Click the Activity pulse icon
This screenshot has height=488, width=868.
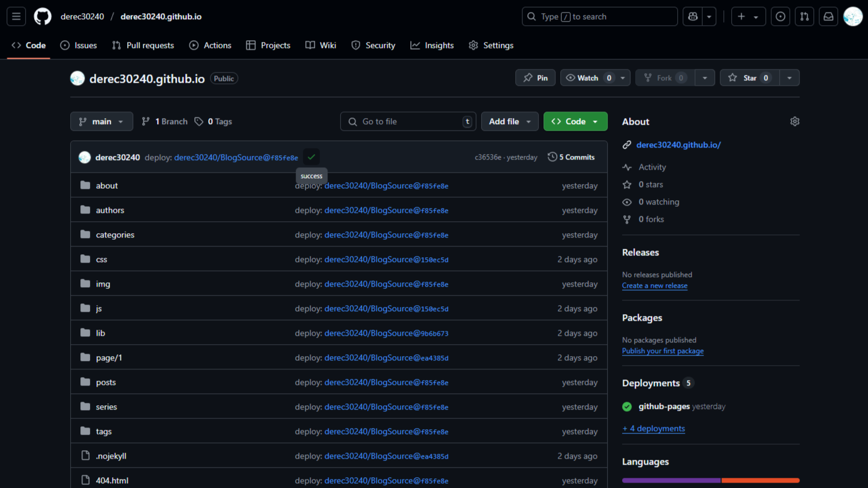(x=627, y=167)
